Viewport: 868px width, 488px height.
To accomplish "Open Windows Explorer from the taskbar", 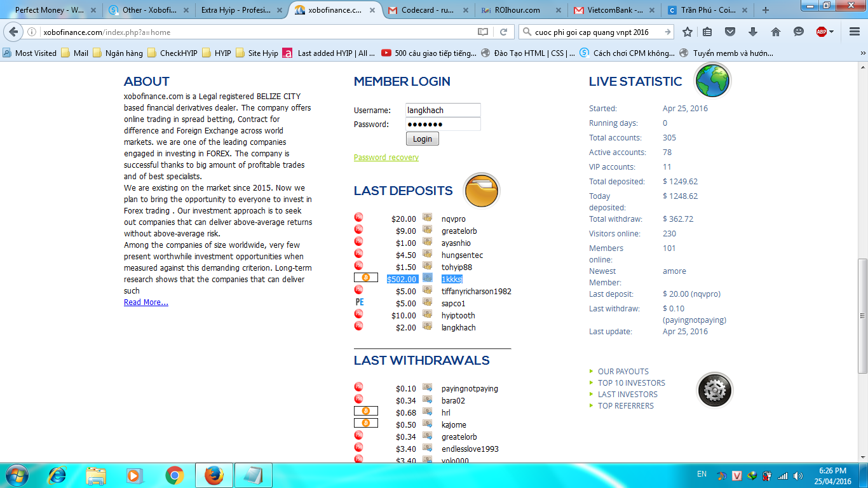I will [96, 475].
